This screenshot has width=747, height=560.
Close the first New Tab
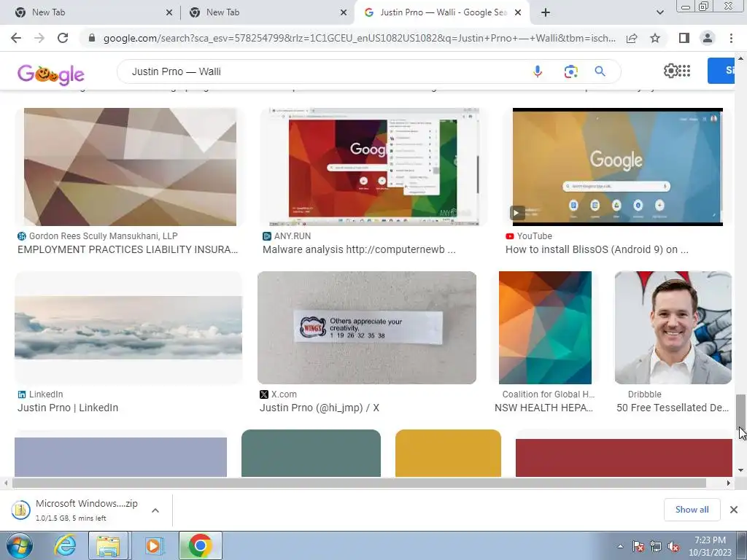pos(169,13)
